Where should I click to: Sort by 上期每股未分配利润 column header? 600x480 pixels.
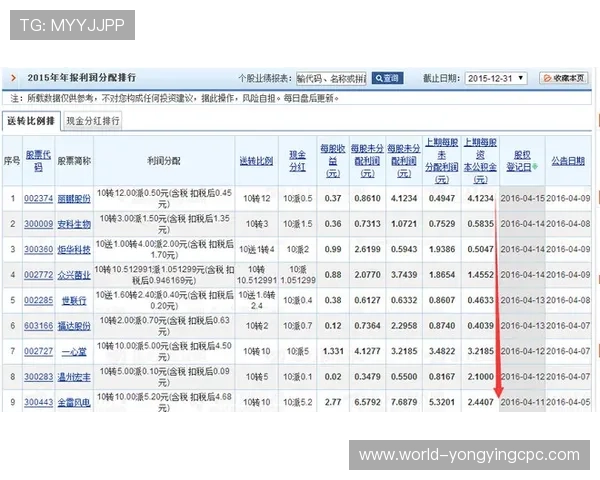[x=442, y=161]
